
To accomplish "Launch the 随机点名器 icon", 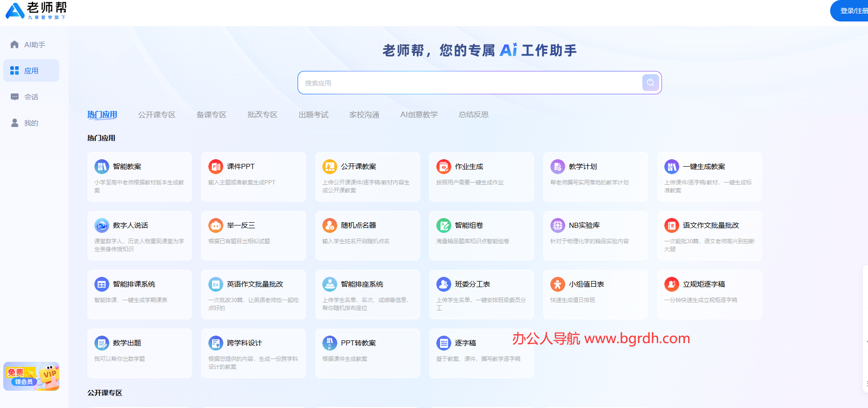I will click(x=330, y=225).
